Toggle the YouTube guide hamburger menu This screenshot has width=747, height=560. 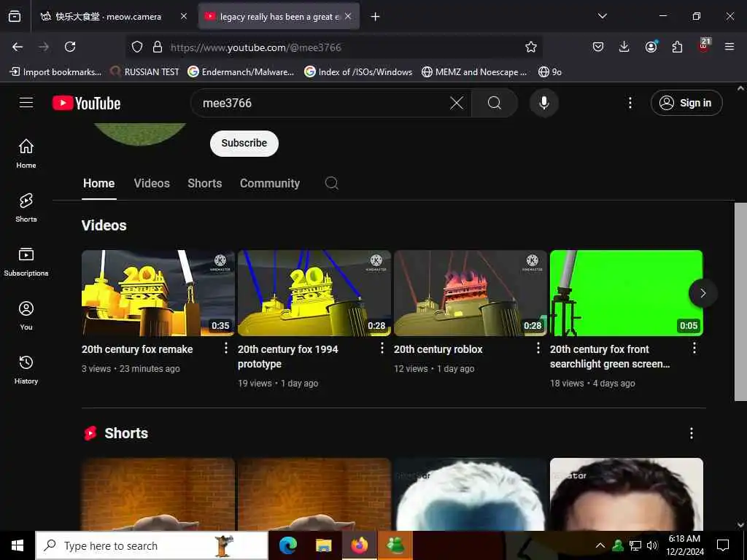26,103
